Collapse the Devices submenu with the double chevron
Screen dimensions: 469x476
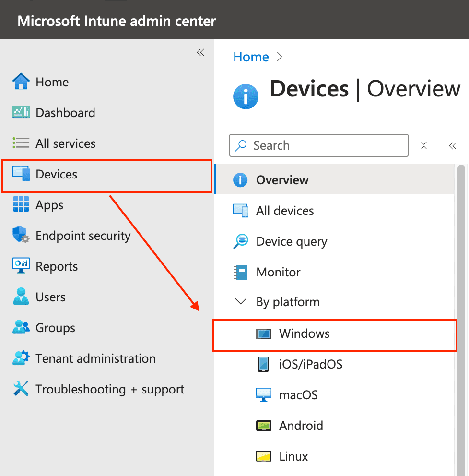[x=452, y=145]
